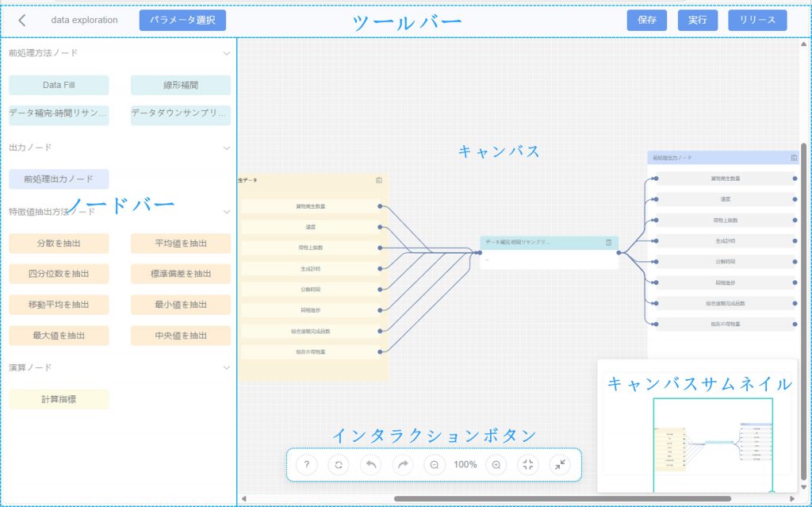Collapse the 演算ノード section

click(226, 368)
